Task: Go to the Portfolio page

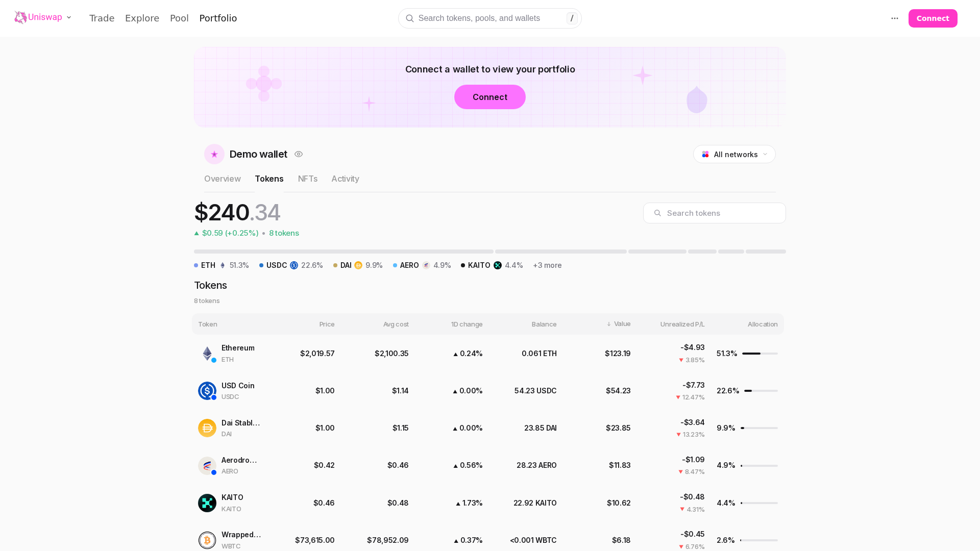Action: (x=218, y=18)
